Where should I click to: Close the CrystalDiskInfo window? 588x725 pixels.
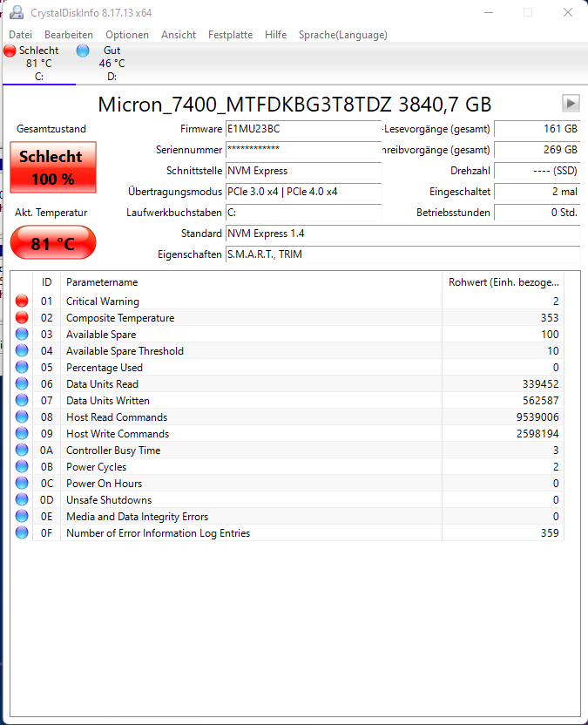(x=568, y=12)
